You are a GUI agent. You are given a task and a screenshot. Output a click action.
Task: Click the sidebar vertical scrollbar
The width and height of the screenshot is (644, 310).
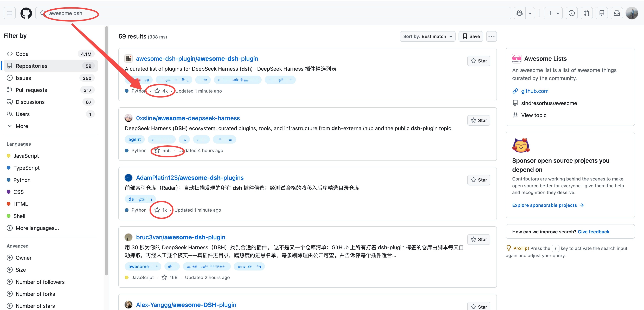coord(107,151)
